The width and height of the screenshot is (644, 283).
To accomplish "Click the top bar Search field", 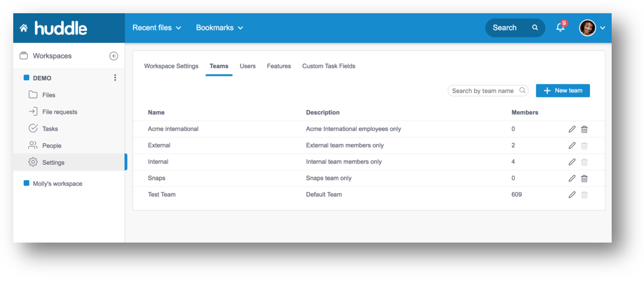I will (x=515, y=28).
